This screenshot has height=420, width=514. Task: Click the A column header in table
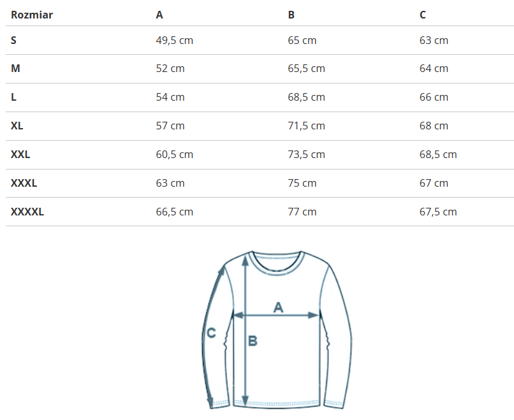coord(159,15)
